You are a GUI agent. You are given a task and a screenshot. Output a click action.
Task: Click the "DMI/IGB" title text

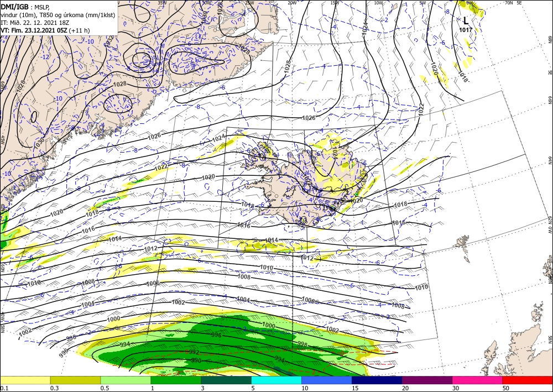(x=14, y=7)
